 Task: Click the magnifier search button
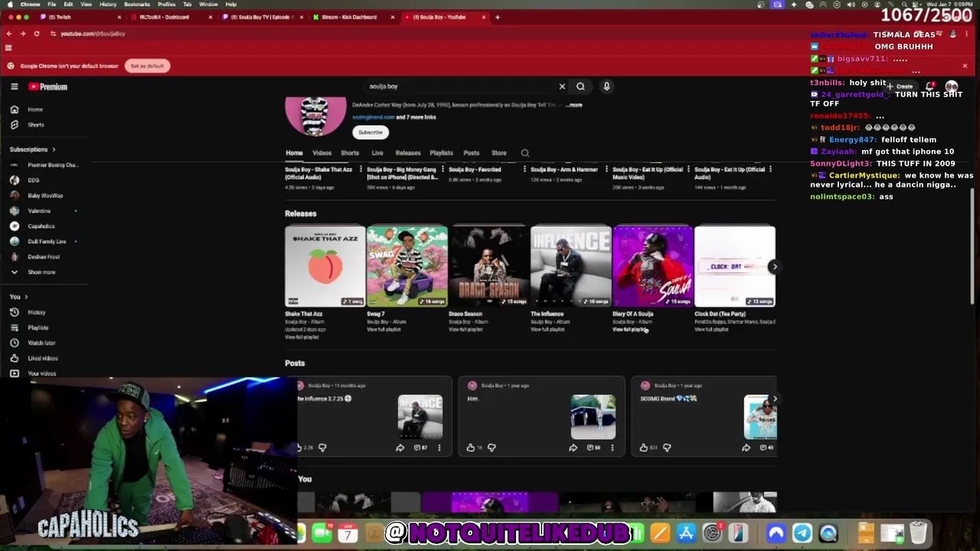coord(580,86)
